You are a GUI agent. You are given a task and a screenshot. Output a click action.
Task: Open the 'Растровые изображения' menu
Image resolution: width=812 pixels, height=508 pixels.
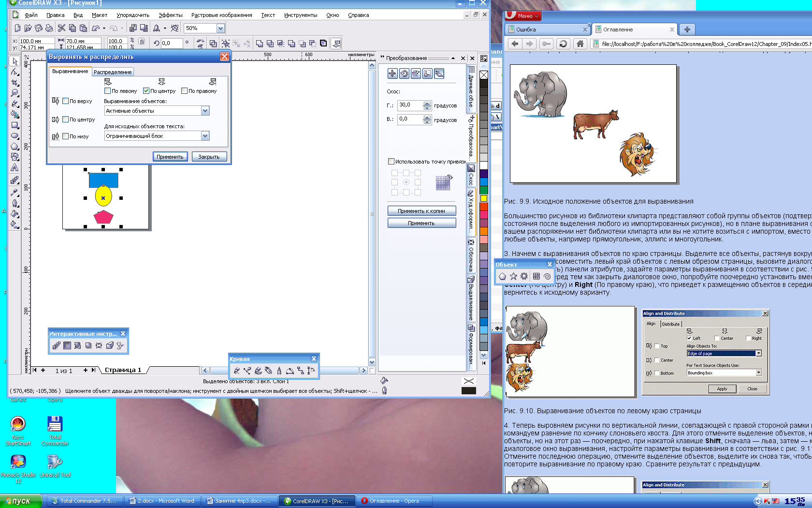pyautogui.click(x=221, y=15)
